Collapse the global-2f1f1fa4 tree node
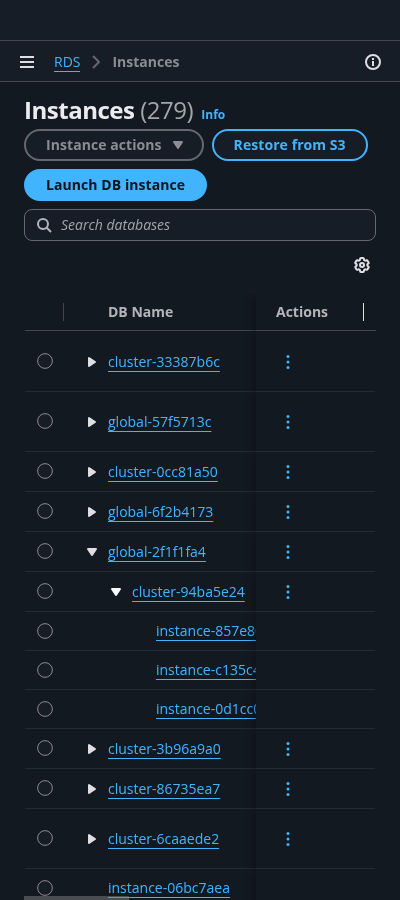Image resolution: width=400 pixels, height=900 pixels. (x=92, y=552)
